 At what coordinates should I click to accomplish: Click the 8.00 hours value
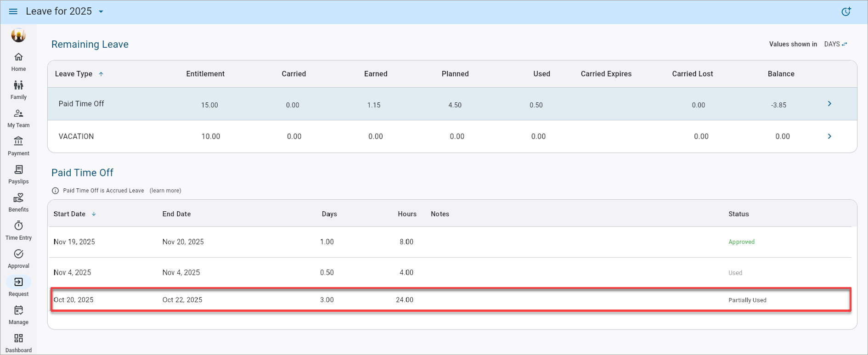pyautogui.click(x=406, y=242)
